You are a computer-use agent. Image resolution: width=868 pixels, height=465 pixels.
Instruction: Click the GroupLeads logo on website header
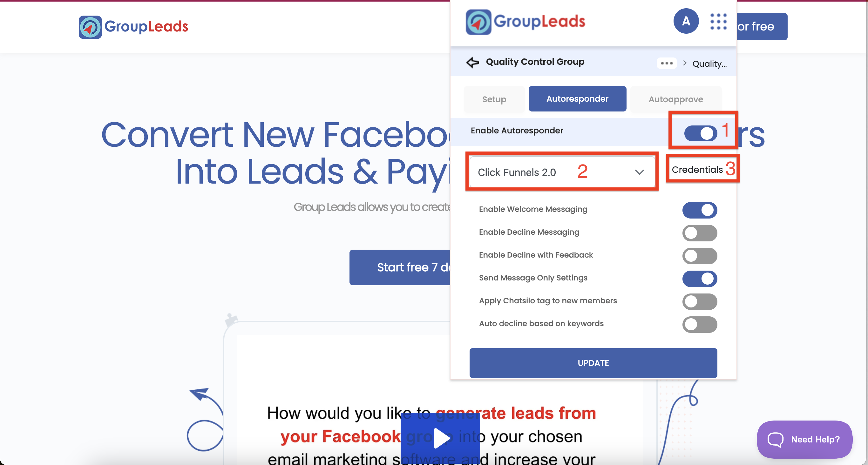point(133,27)
